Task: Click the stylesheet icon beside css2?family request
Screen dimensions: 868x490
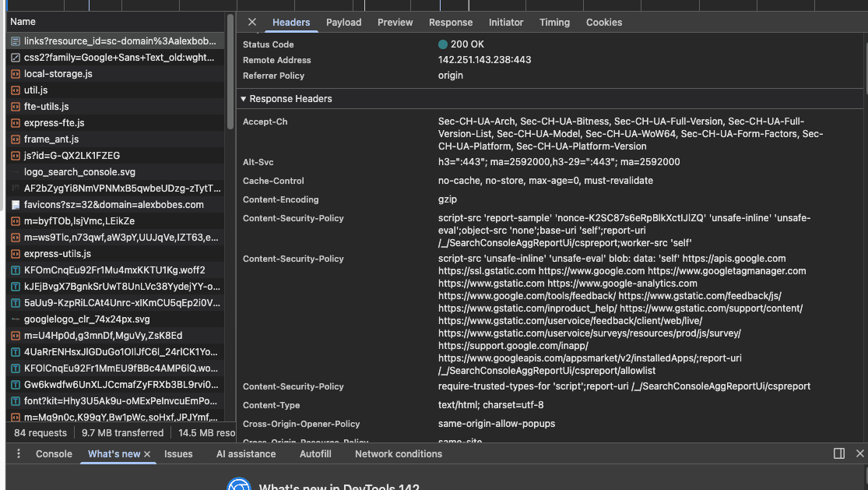Action: (x=16, y=58)
